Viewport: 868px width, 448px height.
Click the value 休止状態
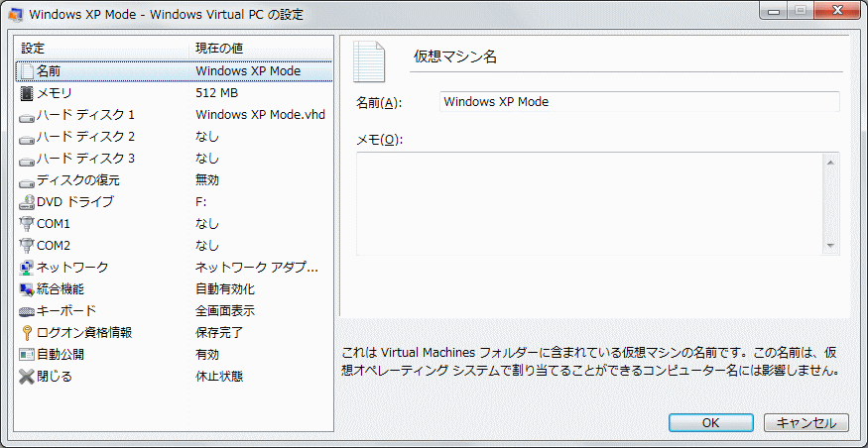click(x=219, y=377)
